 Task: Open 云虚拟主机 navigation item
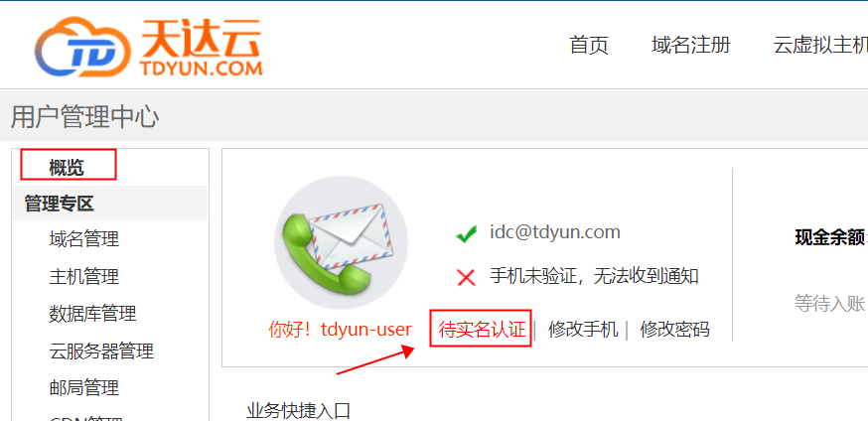(x=820, y=45)
